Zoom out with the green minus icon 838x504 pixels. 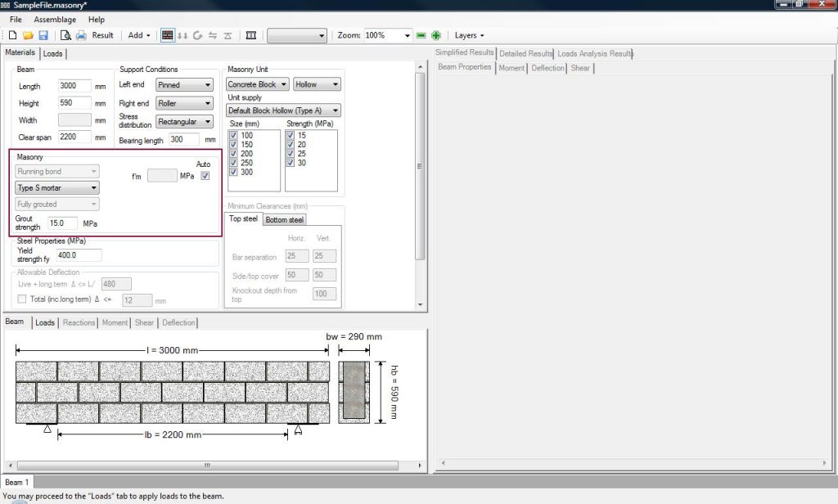pos(421,35)
